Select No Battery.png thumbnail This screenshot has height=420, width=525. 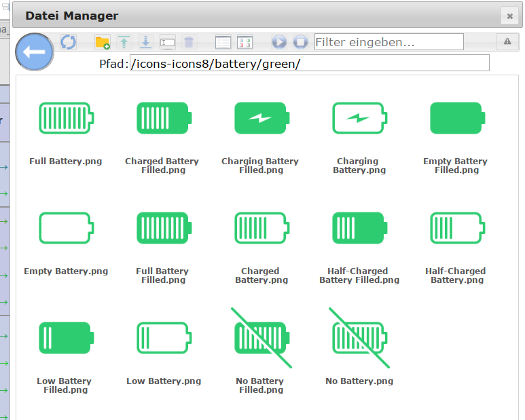(359, 338)
